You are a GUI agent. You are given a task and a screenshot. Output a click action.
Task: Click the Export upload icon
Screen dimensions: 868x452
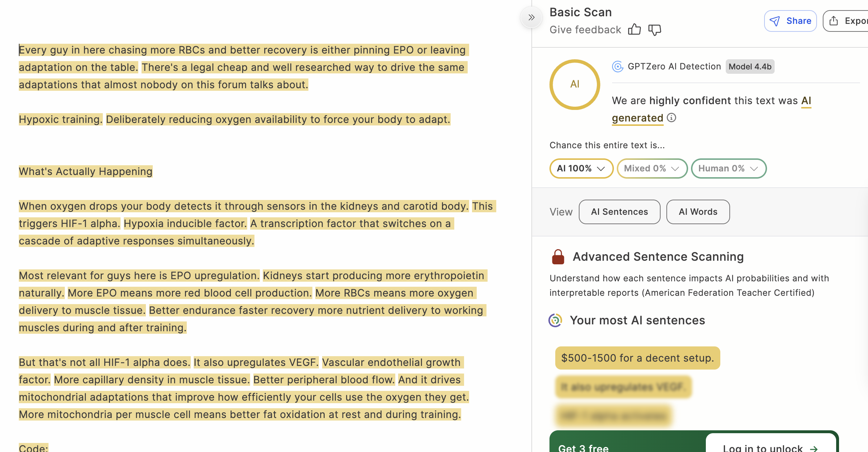click(834, 21)
